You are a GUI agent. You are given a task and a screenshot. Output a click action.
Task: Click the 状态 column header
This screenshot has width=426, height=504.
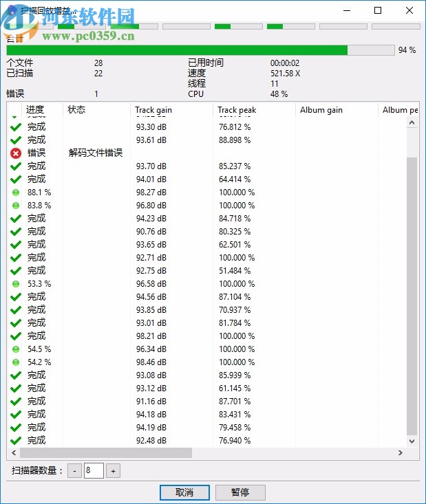[96, 109]
